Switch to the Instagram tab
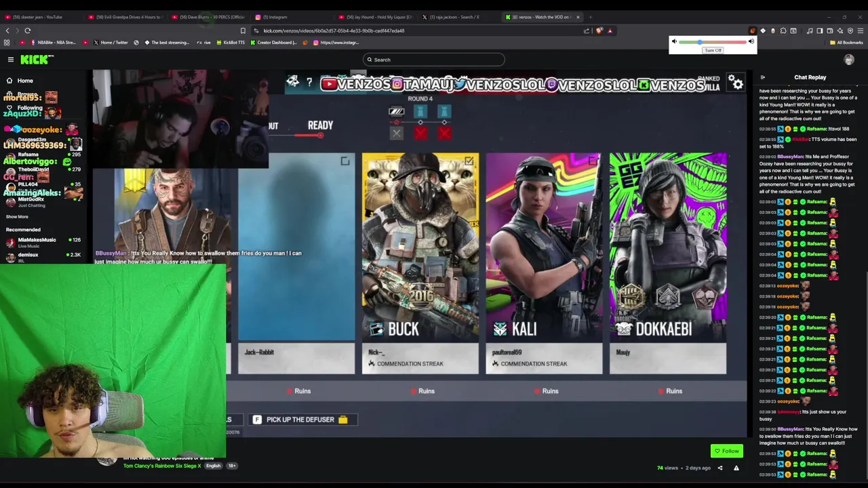Image resolution: width=868 pixels, height=488 pixels. click(292, 17)
